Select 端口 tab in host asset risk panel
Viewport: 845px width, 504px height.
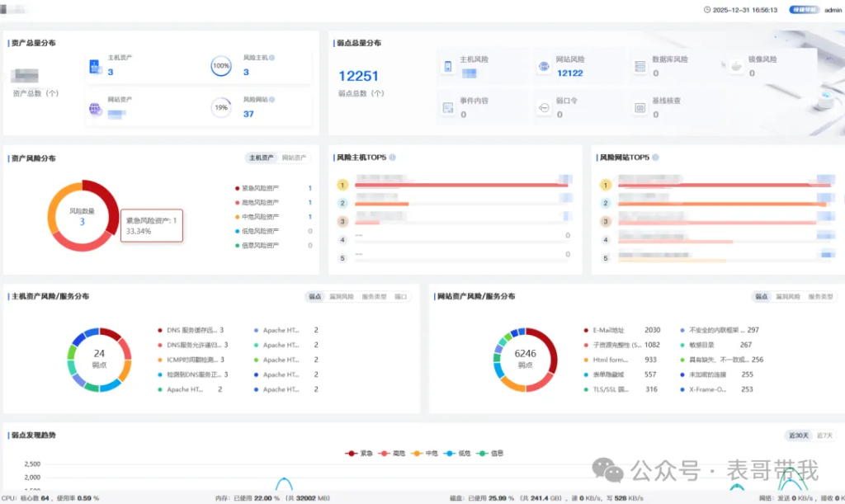(x=400, y=296)
